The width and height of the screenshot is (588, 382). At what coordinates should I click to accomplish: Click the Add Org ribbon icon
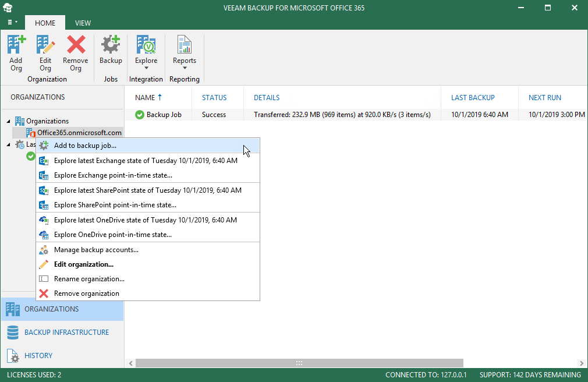click(x=16, y=44)
